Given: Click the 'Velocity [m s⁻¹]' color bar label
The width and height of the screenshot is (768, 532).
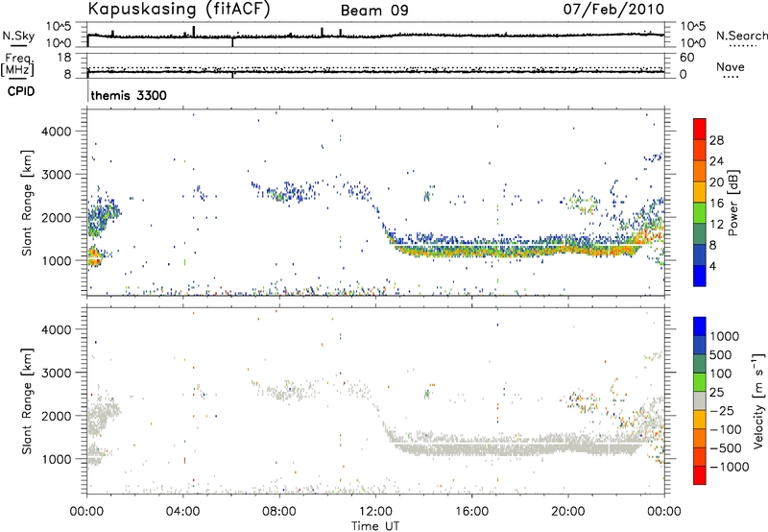Looking at the screenshot, I should [758, 400].
